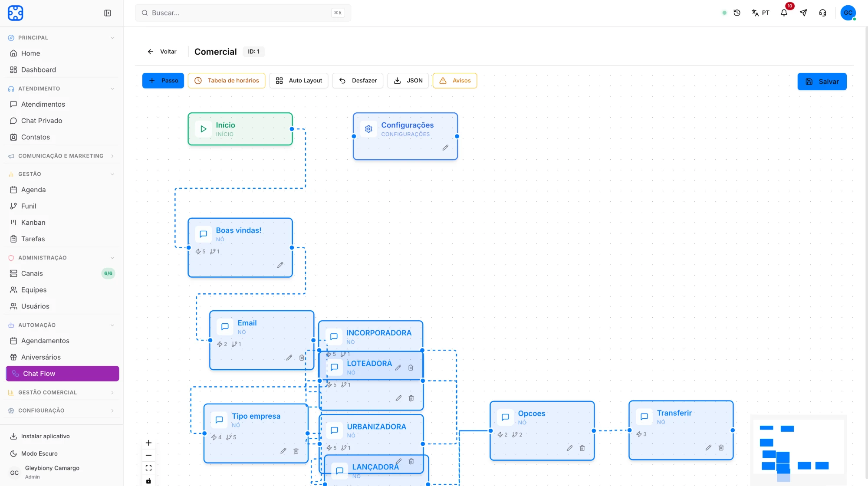Screen dimensions: 868x486
Task: Zoom in the flow canvas
Action: coord(148,443)
